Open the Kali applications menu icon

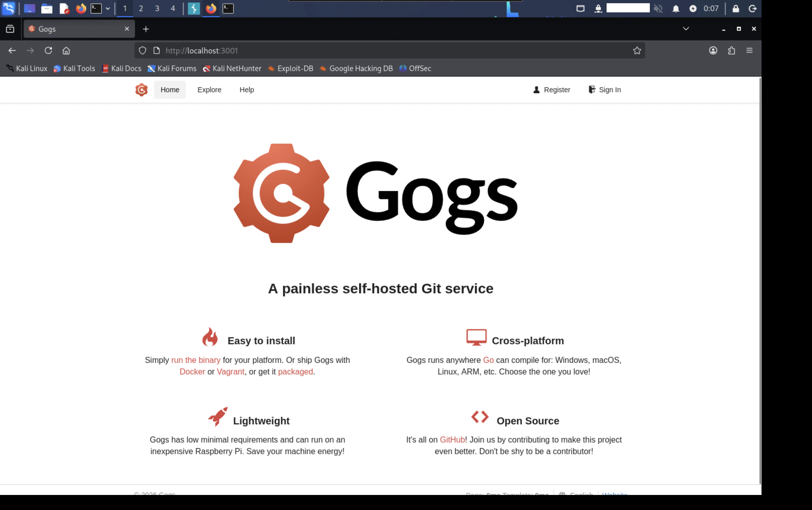click(8, 8)
